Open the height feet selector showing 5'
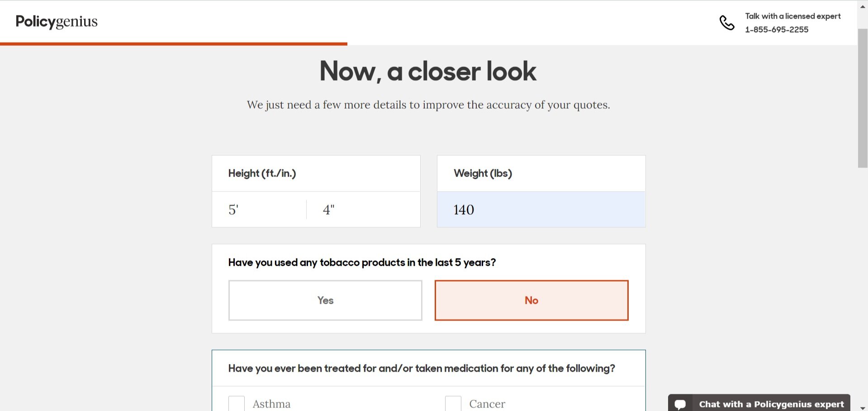The width and height of the screenshot is (868, 411). (x=259, y=210)
